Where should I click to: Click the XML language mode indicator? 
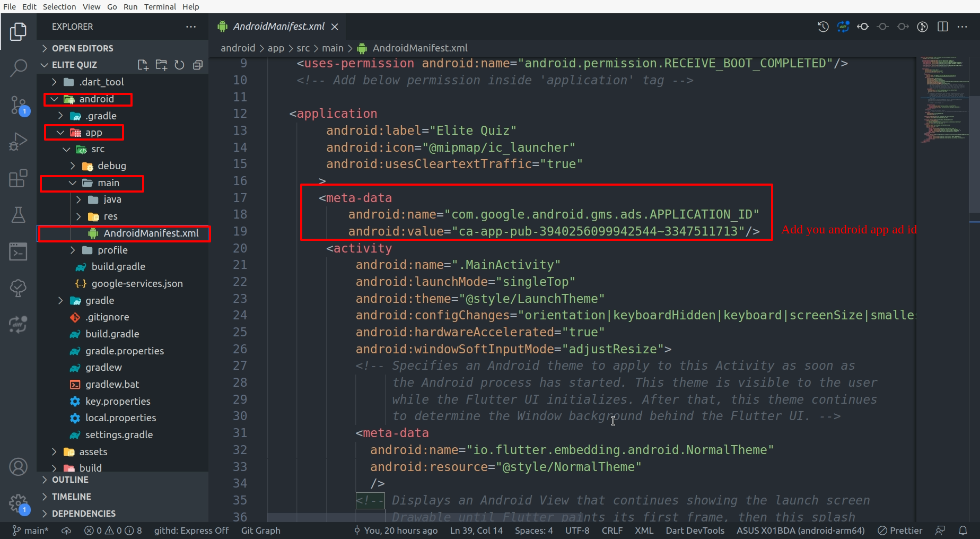coord(644,531)
